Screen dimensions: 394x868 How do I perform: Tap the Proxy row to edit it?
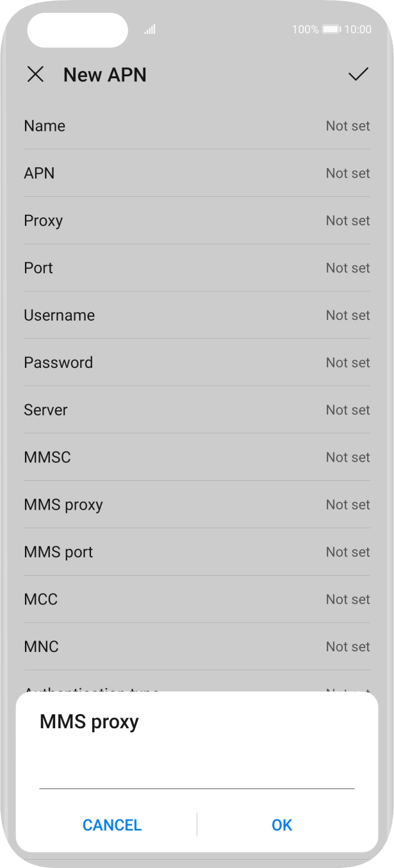197,221
